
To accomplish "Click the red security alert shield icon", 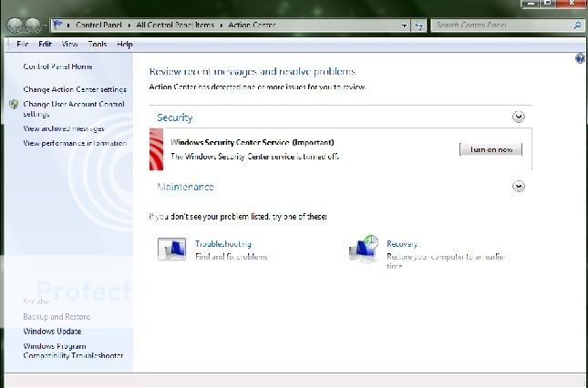I will click(156, 148).
